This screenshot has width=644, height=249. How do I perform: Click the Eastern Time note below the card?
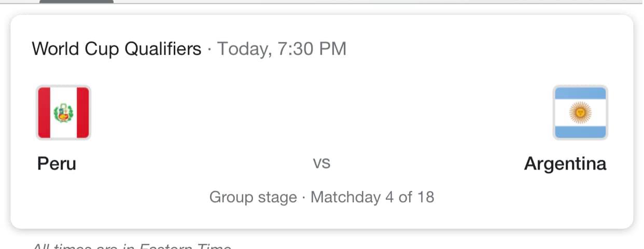pyautogui.click(x=132, y=246)
